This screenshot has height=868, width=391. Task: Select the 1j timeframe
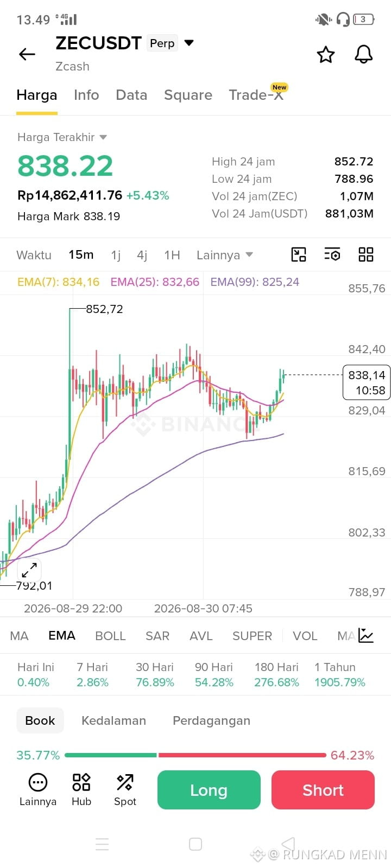[116, 255]
